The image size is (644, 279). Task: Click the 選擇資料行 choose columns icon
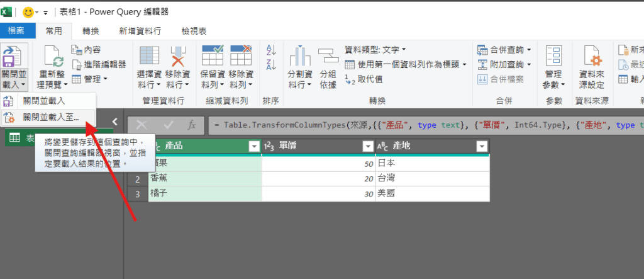[149, 58]
